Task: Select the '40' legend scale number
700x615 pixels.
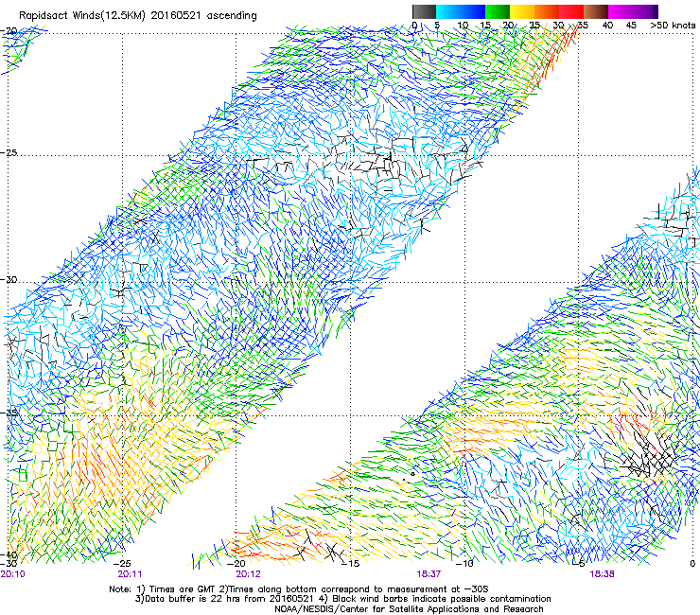Action: (x=607, y=25)
